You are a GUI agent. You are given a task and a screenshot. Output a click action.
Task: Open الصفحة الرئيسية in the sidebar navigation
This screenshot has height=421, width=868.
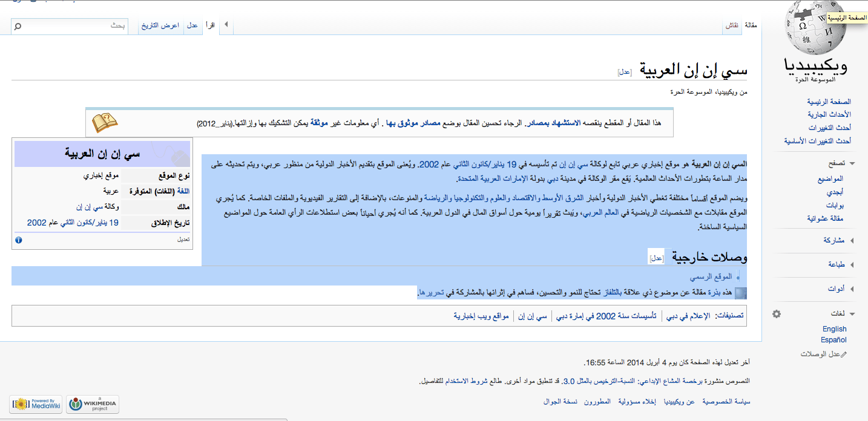(829, 102)
